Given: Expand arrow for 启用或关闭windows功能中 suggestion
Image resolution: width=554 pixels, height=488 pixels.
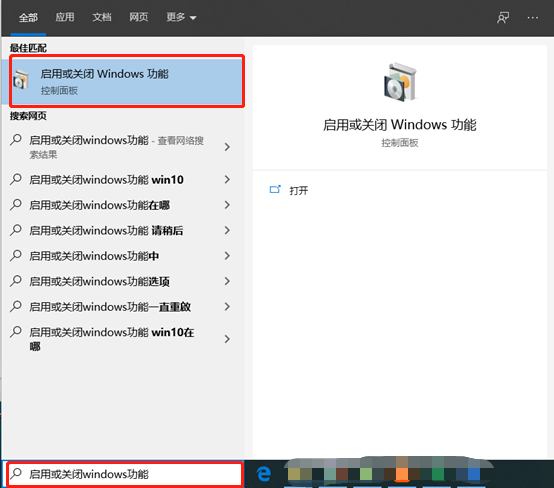Looking at the screenshot, I should [227, 256].
